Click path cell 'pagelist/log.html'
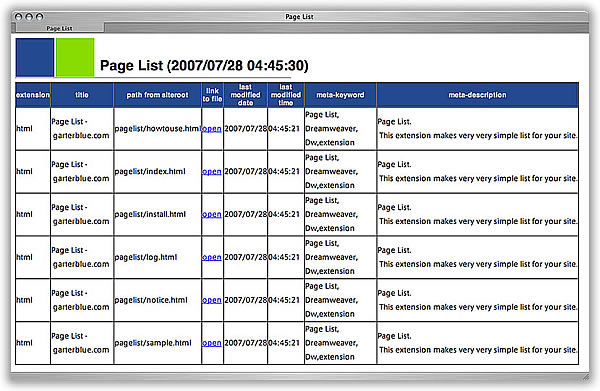This screenshot has width=600, height=391. coord(157,257)
